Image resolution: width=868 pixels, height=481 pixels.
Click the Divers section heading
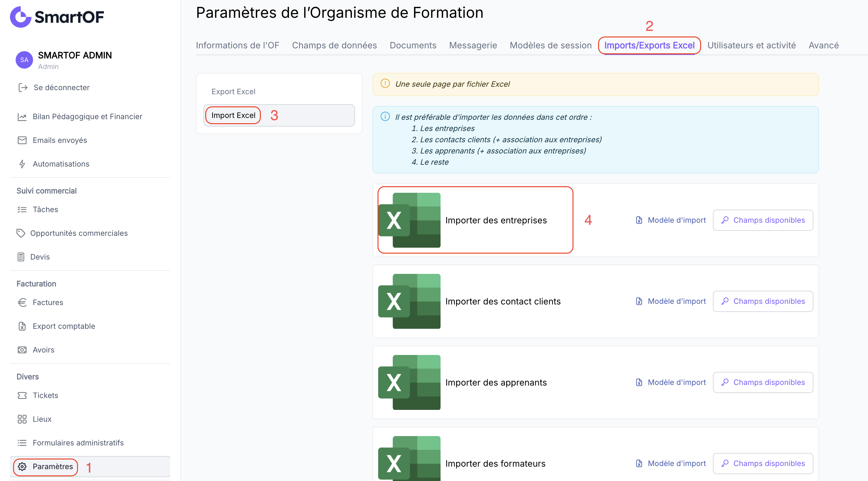coord(28,377)
